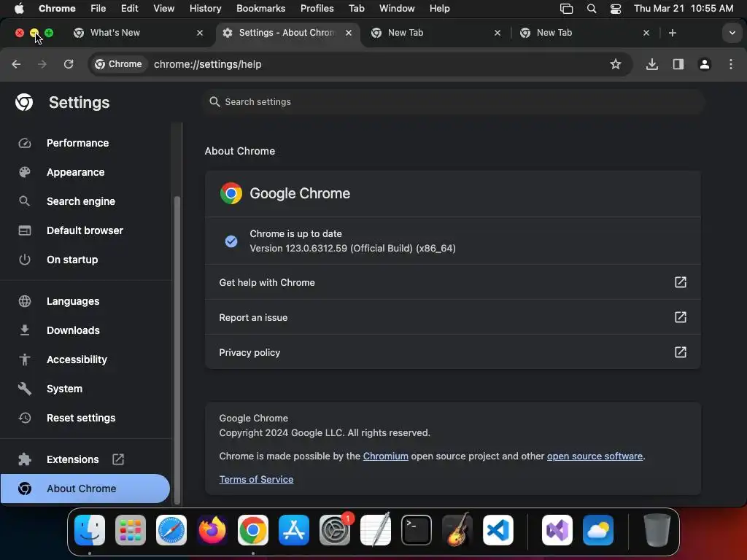747x560 pixels.
Task: Open Languages settings
Action: pyautogui.click(x=73, y=301)
